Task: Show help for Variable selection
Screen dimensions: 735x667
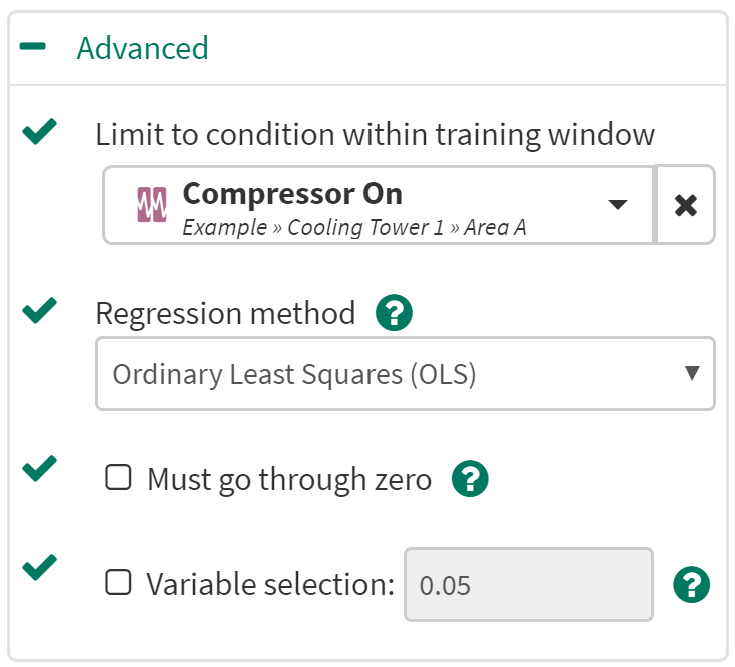Action: tap(692, 584)
